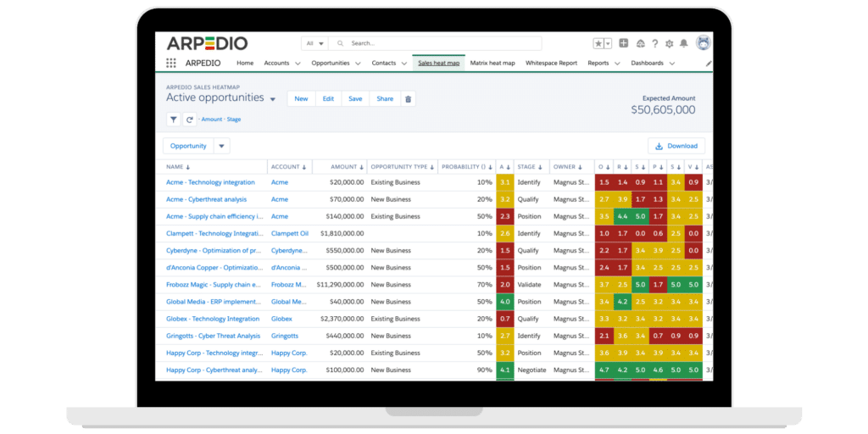Click the favorites star icon
868x434 pixels.
coord(598,43)
